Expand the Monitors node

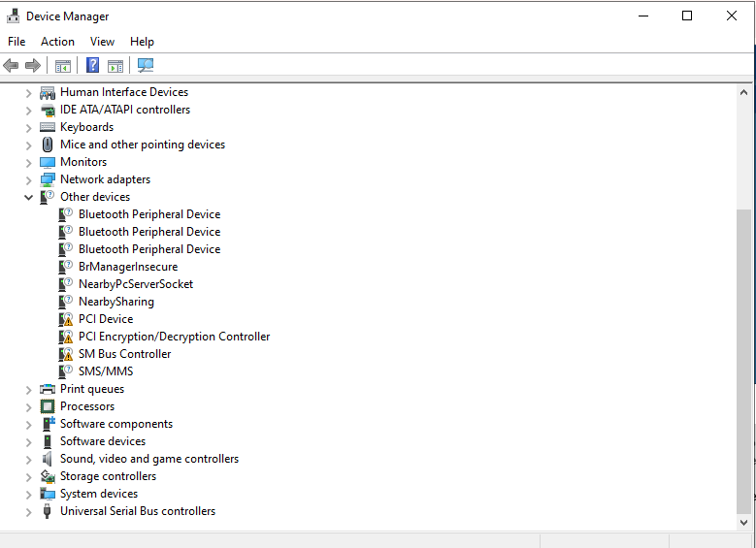tap(28, 163)
